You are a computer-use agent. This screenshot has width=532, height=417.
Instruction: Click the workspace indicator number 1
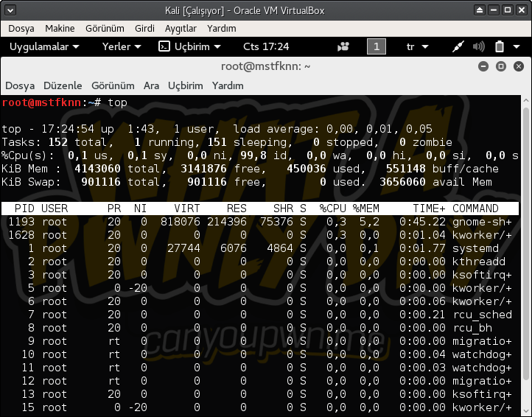click(x=376, y=46)
